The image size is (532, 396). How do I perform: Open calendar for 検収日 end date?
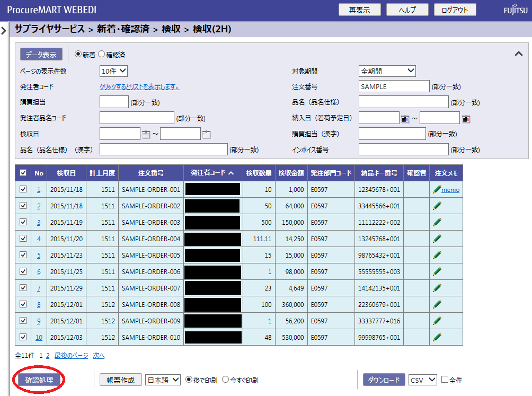tap(206, 134)
